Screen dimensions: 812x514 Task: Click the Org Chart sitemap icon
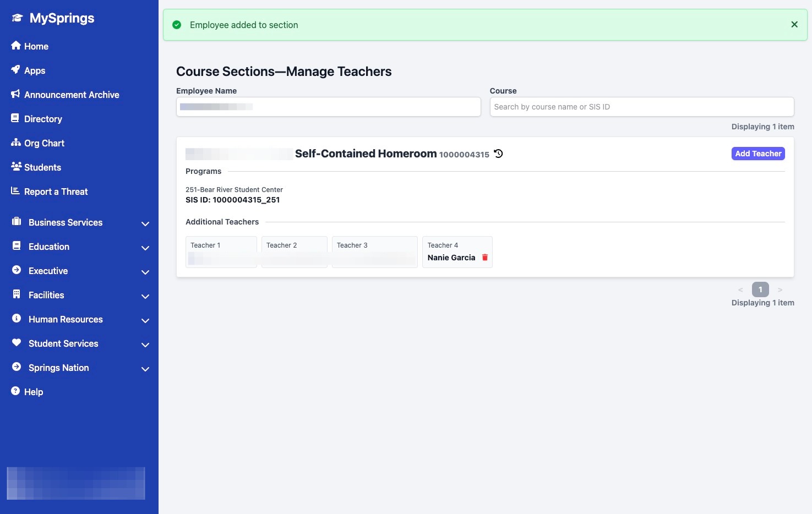pyautogui.click(x=16, y=143)
